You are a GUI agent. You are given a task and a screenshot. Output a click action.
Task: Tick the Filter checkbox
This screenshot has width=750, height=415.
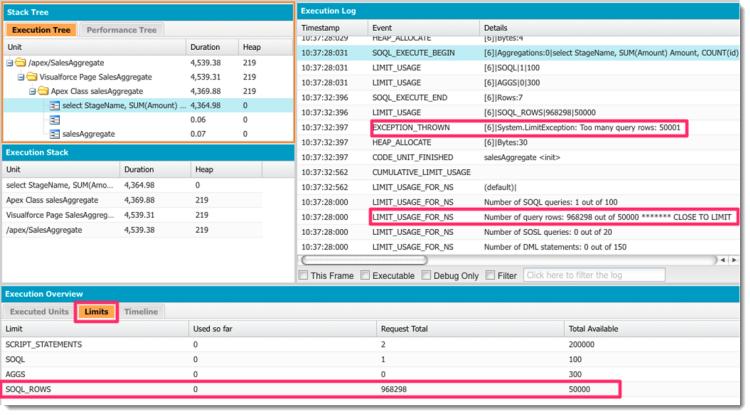pos(491,275)
